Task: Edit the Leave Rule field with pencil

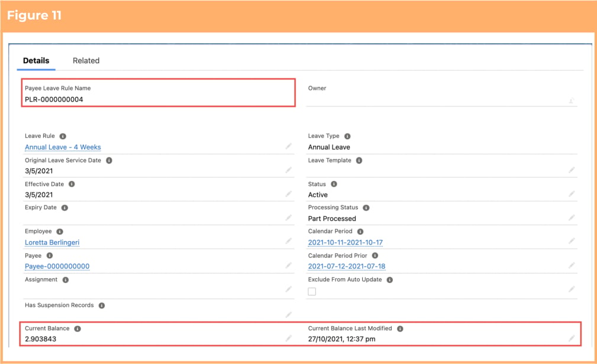Action: 289,146
